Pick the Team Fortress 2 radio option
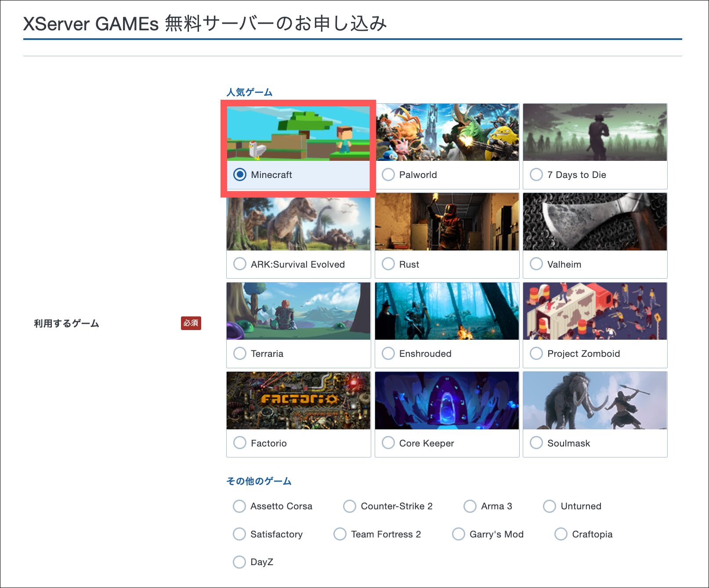 coord(340,534)
